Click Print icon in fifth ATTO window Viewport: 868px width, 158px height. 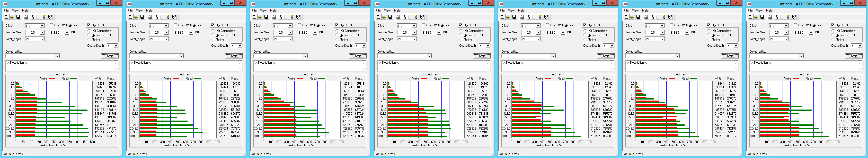coord(522,17)
